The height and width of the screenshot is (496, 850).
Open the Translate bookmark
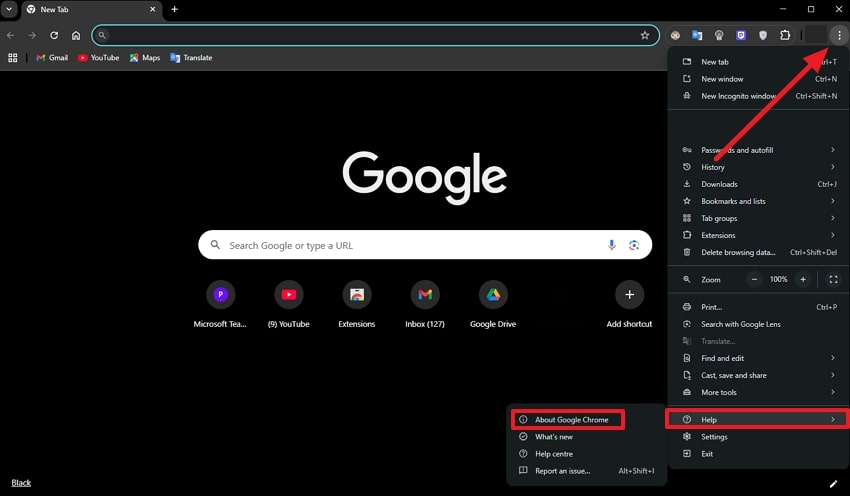pyautogui.click(x=191, y=57)
